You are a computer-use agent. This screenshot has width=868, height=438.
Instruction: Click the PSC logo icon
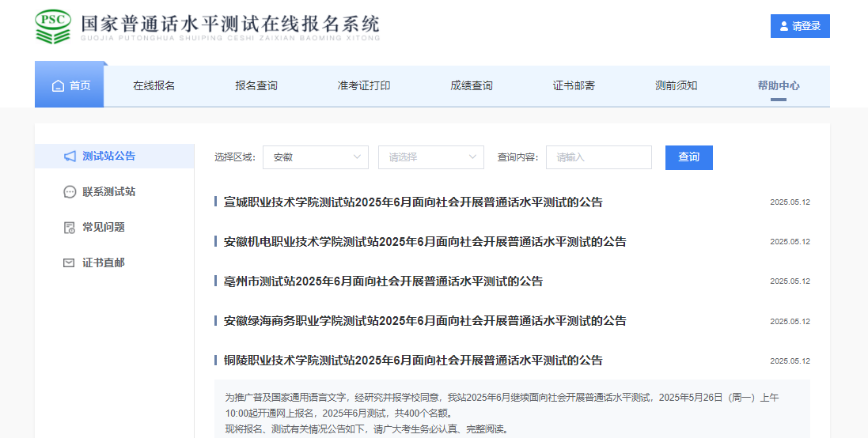click(53, 27)
